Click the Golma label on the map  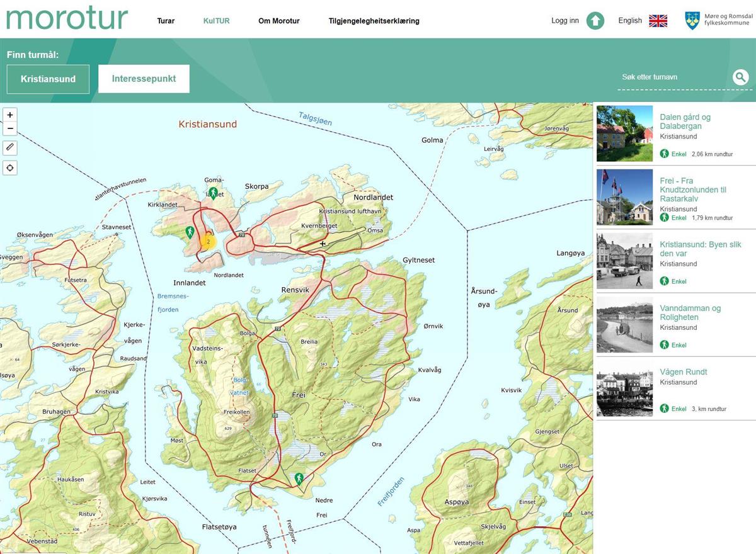pos(432,140)
